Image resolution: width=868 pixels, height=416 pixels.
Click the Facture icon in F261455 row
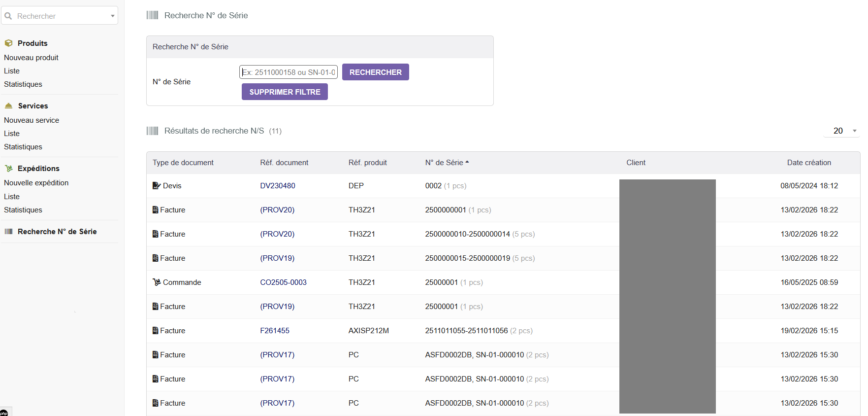click(x=156, y=331)
